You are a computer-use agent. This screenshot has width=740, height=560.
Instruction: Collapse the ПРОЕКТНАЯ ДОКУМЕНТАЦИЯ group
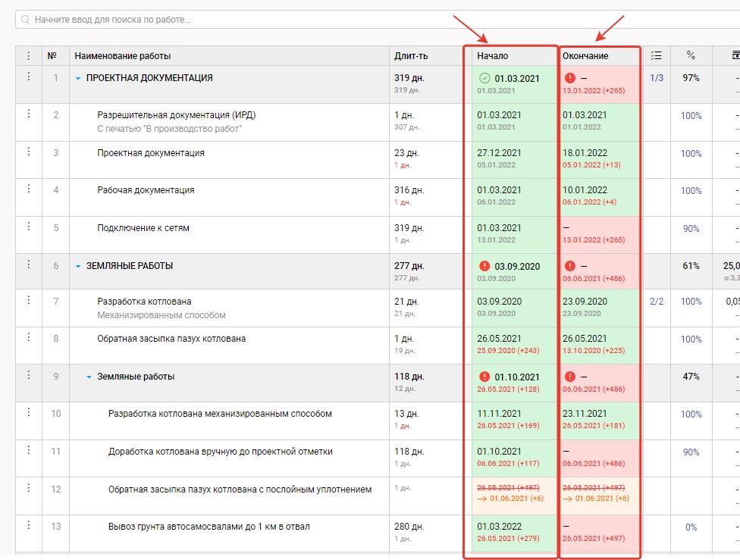click(77, 78)
